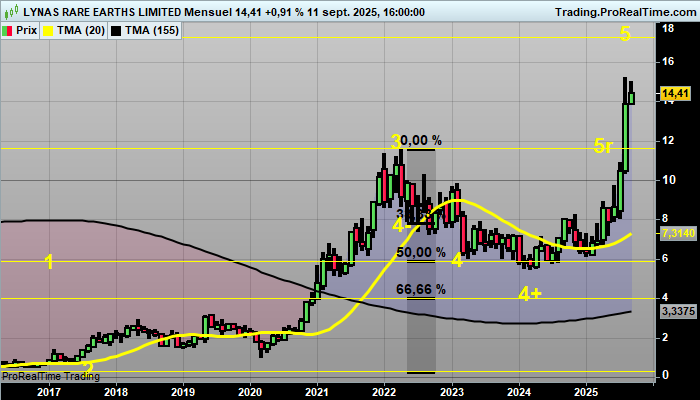This screenshot has height=400, width=700.
Task: Select the 50,00 % retracement label
Action: [x=421, y=252]
